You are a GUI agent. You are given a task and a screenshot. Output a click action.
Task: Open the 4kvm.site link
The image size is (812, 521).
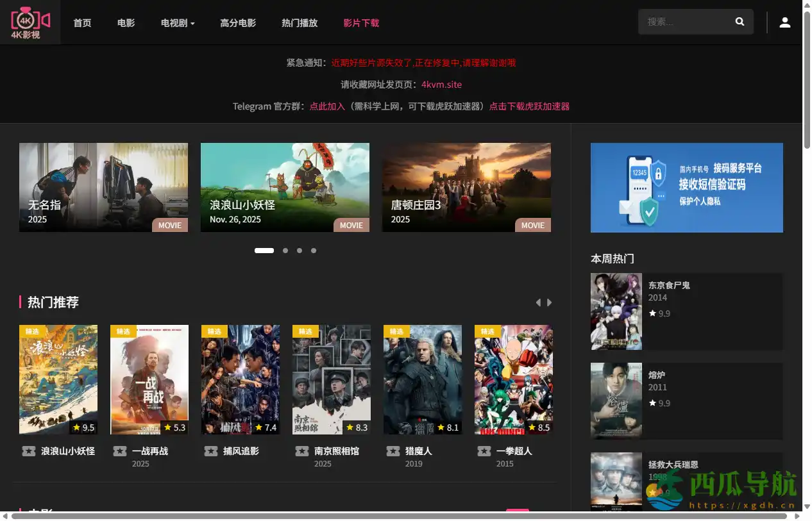point(441,84)
